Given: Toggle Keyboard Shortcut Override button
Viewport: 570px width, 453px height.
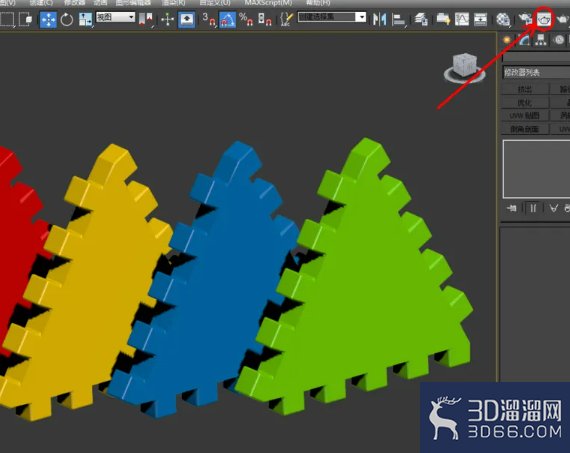Looking at the screenshot, I should (x=186, y=19).
